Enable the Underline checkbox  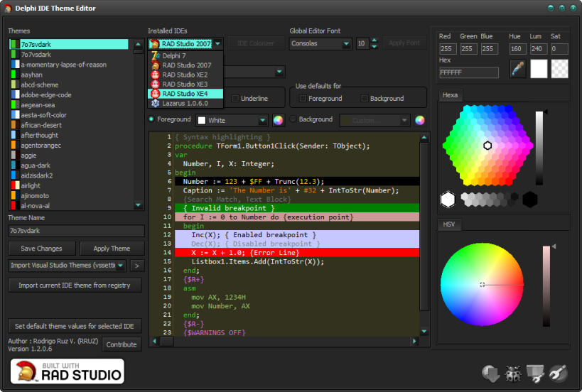(235, 99)
